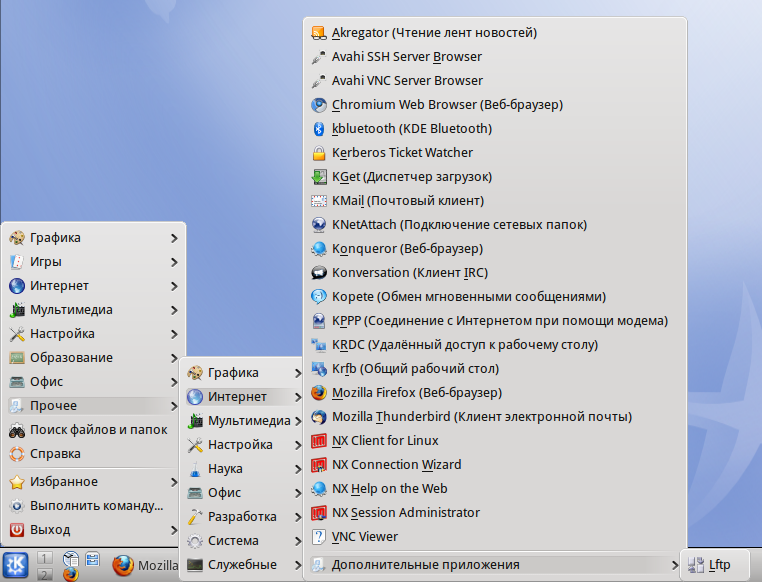Click the Kopete messenger icon
This screenshot has height=582, width=762.
tap(319, 296)
